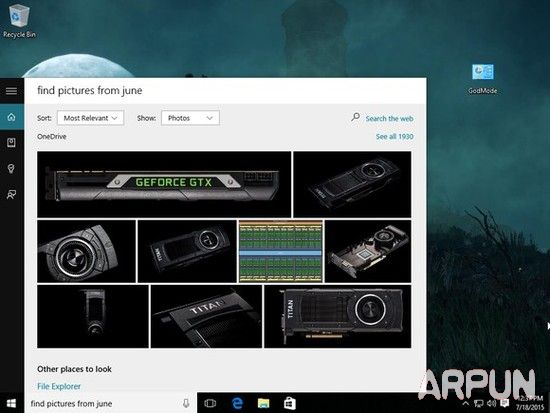550x413 pixels.
Task: Click the microphone icon in search box
Action: point(186,403)
